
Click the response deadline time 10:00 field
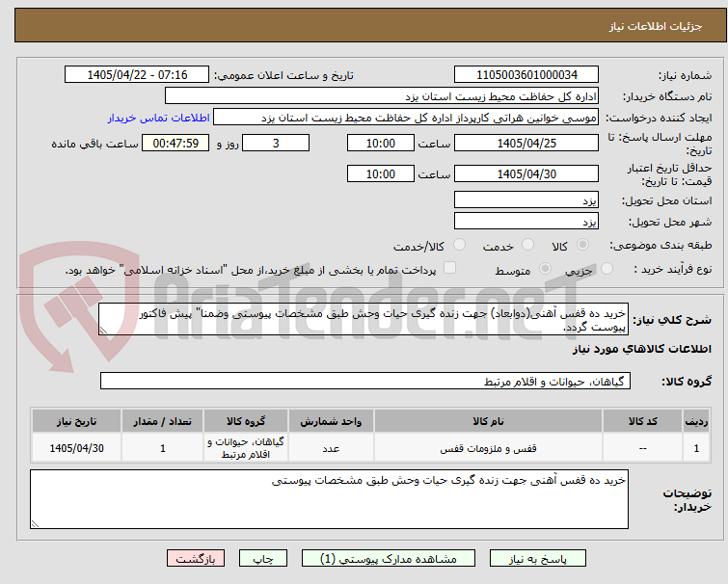tap(381, 143)
